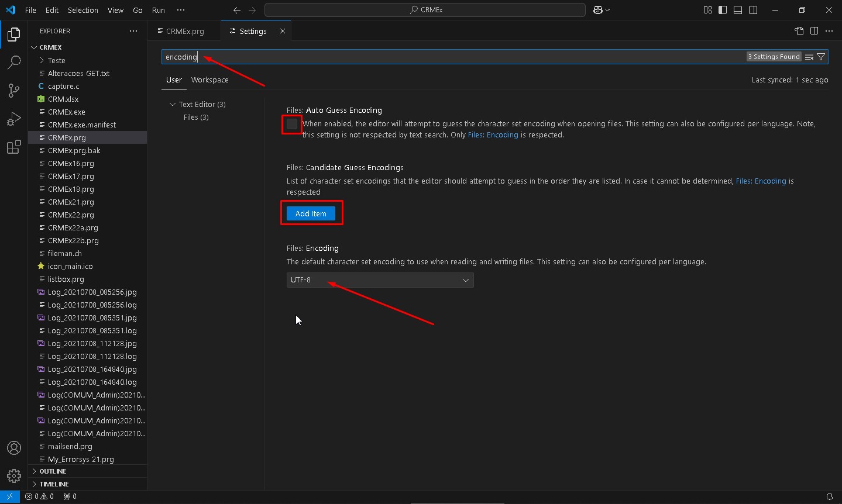Expand the Teste folder in explorer
The image size is (842, 504).
(56, 60)
